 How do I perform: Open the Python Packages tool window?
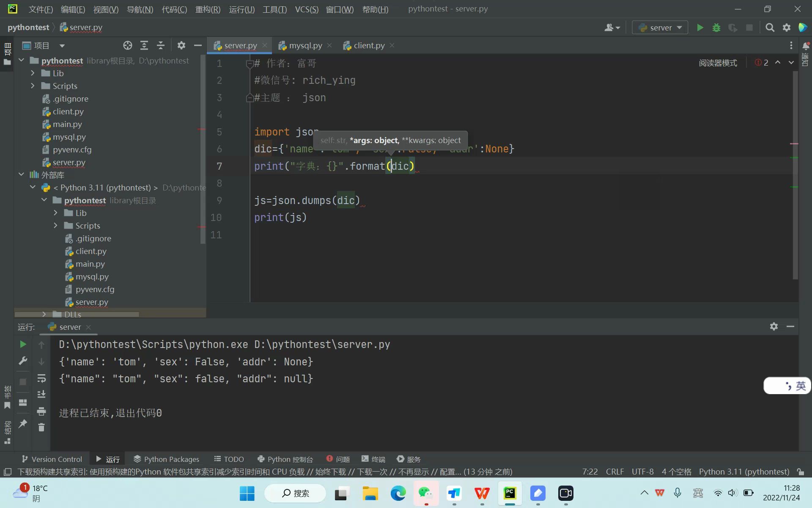(x=166, y=459)
